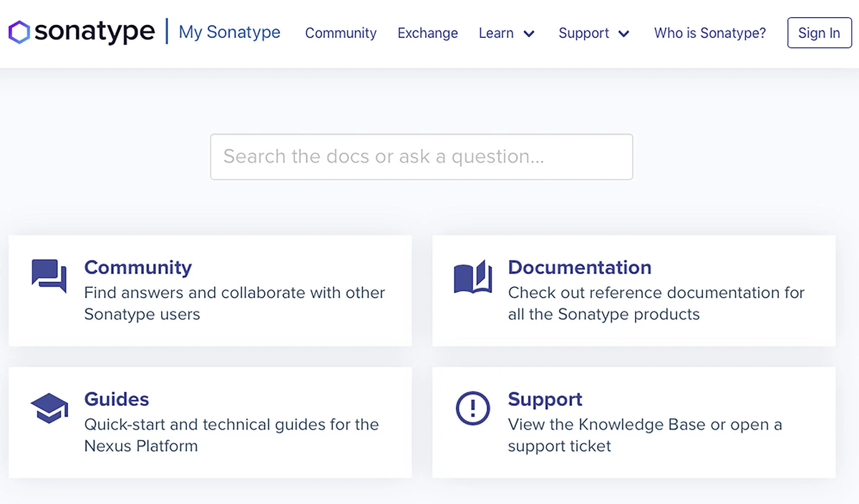
Task: Open the Support card heading
Action: point(545,399)
